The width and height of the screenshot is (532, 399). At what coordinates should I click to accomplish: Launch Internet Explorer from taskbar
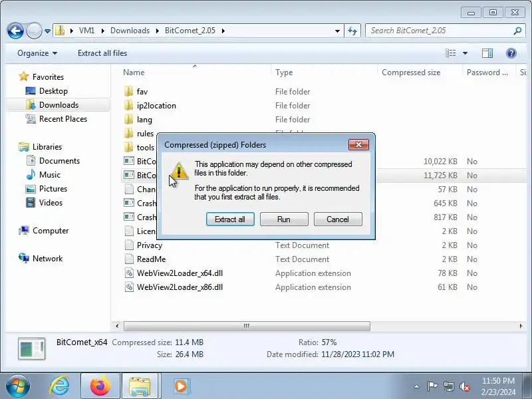[x=60, y=386]
